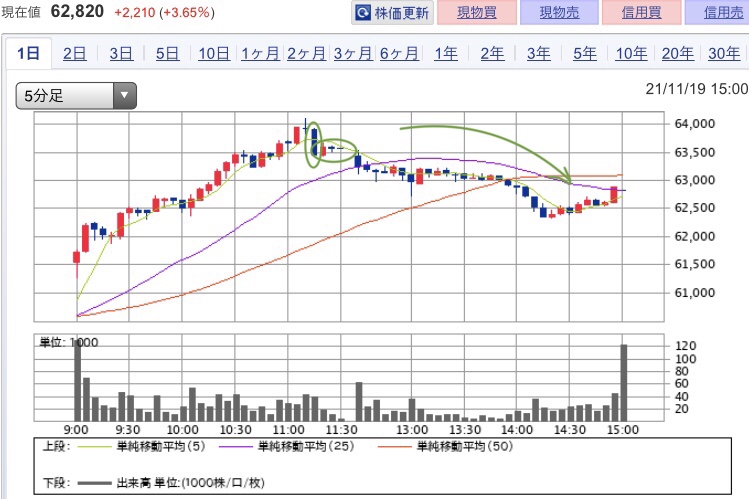
Task: Click the 単純移動平均(25) legend entry
Action: pyautogui.click(x=306, y=446)
